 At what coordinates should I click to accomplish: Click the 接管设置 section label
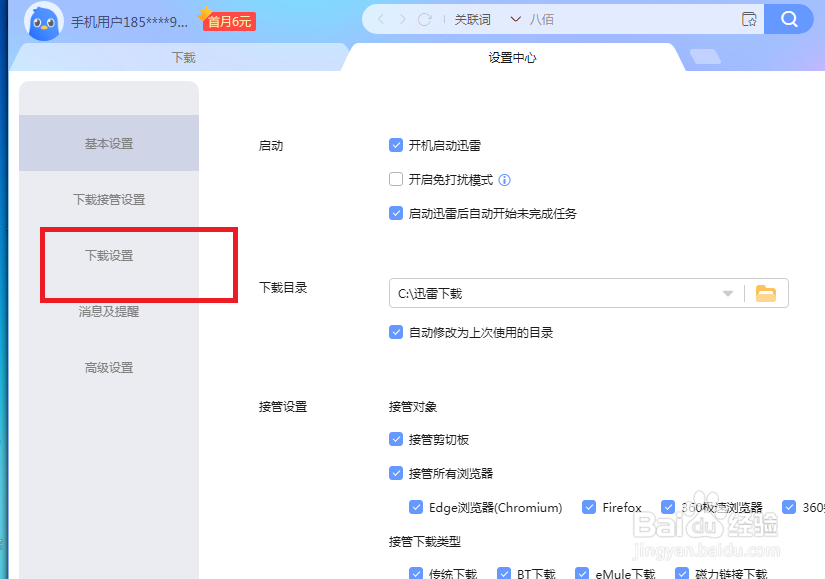[283, 406]
